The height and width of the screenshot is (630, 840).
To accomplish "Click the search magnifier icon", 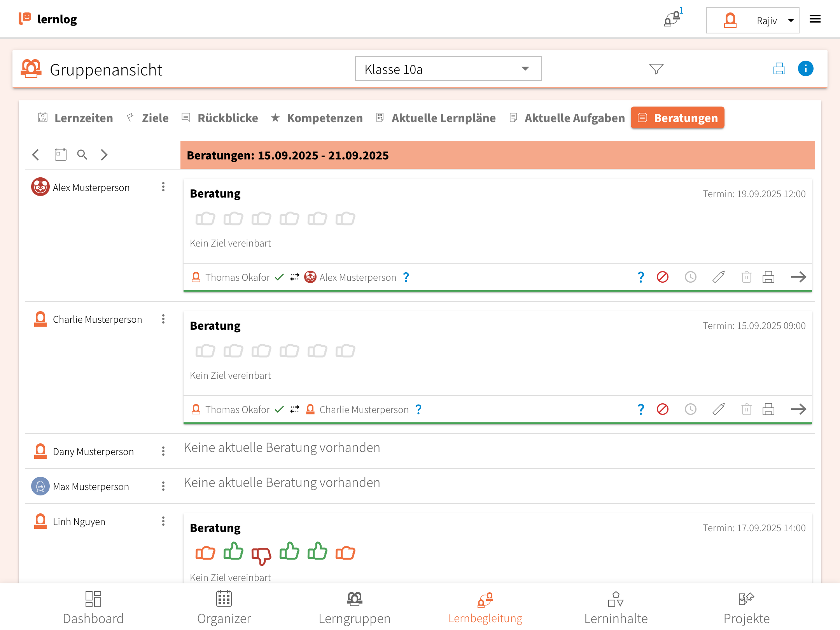I will tap(82, 154).
